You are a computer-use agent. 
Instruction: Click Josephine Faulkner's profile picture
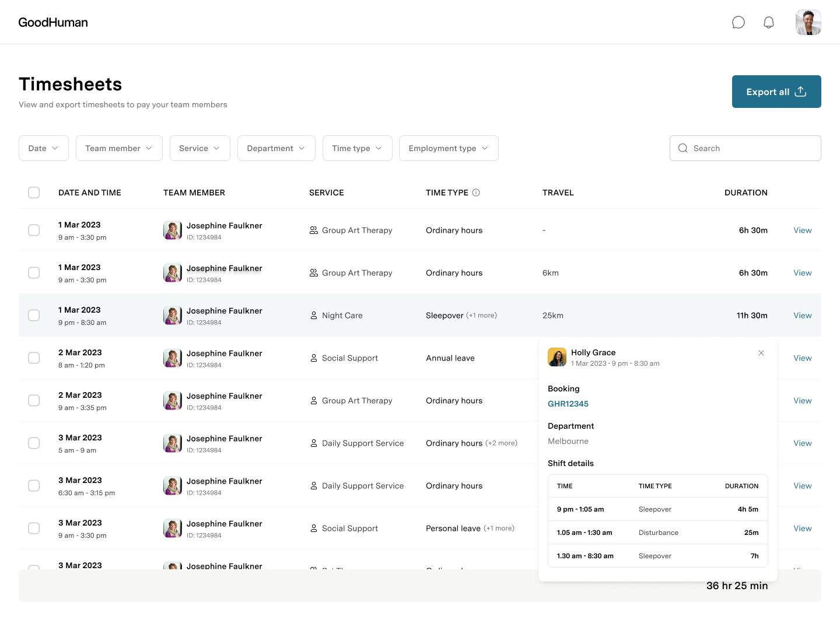pos(173,230)
